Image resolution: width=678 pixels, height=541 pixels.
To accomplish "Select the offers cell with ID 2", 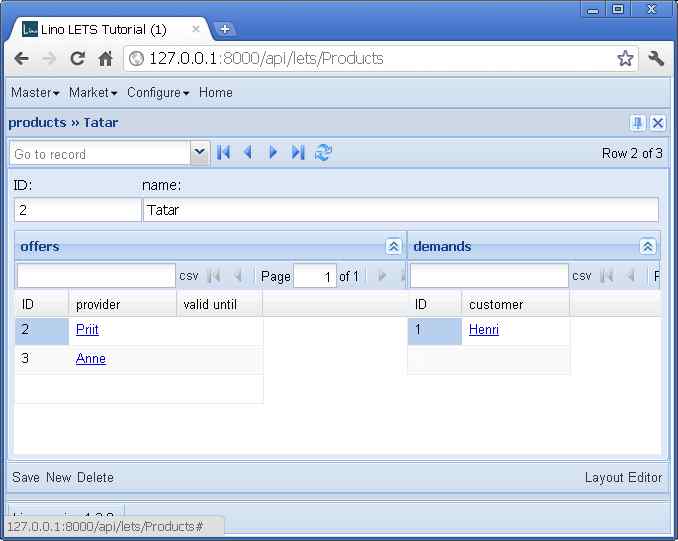I will 42,331.
